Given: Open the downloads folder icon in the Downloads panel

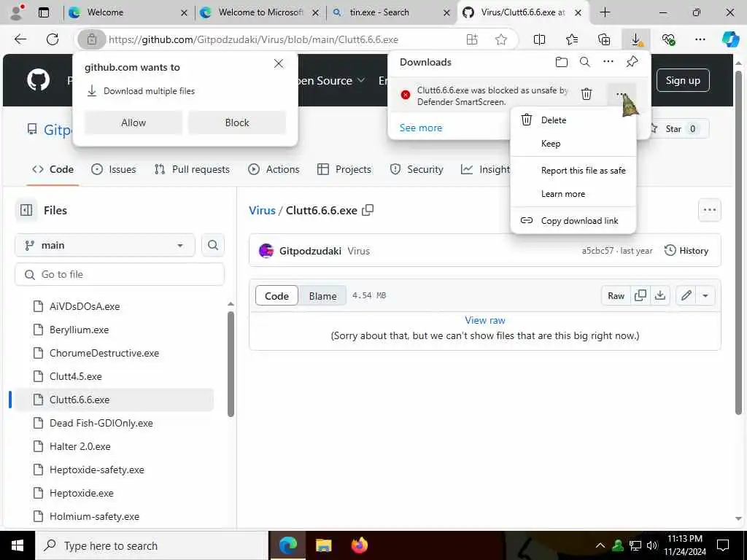Looking at the screenshot, I should 562,62.
